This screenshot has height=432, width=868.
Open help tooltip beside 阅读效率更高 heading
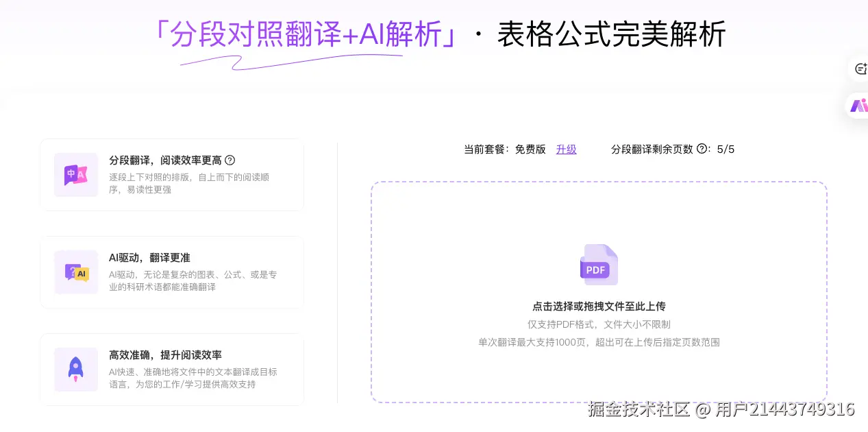click(230, 160)
